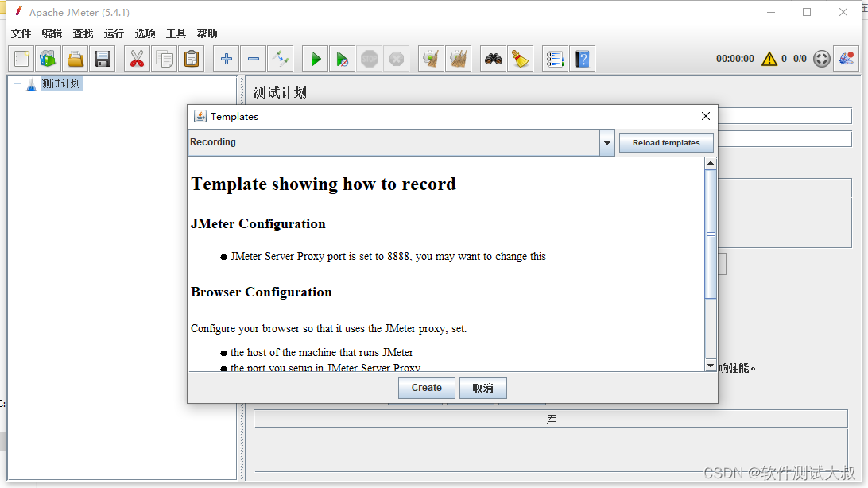This screenshot has width=868, height=488.
Task: Open Help with the question mark icon
Action: 582,59
